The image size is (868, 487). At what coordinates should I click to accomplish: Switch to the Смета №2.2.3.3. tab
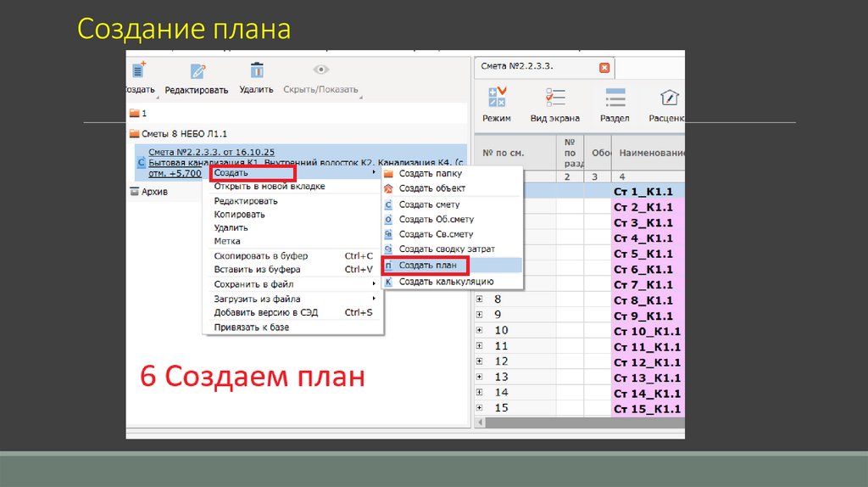pyautogui.click(x=544, y=66)
